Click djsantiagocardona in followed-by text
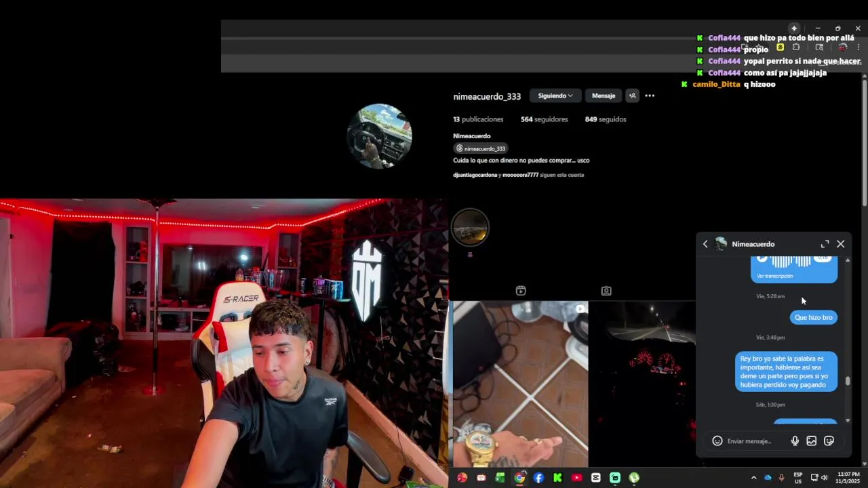The width and height of the screenshot is (868, 488). click(475, 175)
